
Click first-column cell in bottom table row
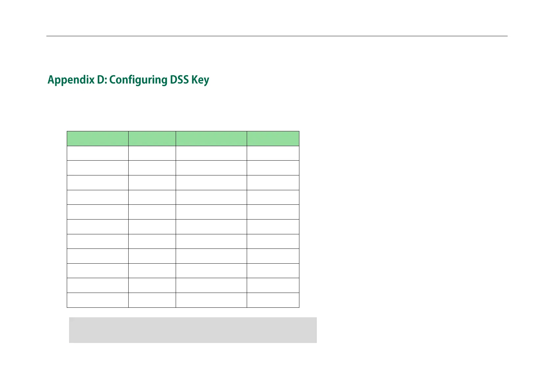pos(97,300)
